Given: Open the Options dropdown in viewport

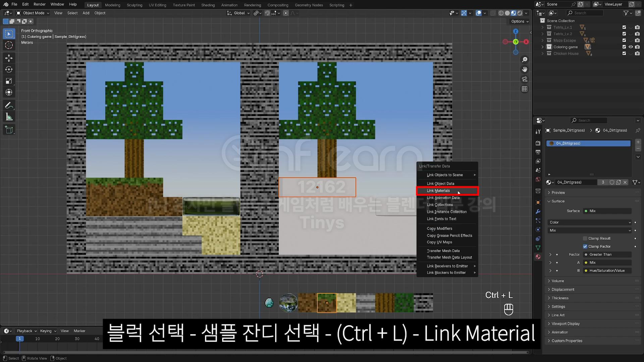Looking at the screenshot, I should pyautogui.click(x=520, y=21).
